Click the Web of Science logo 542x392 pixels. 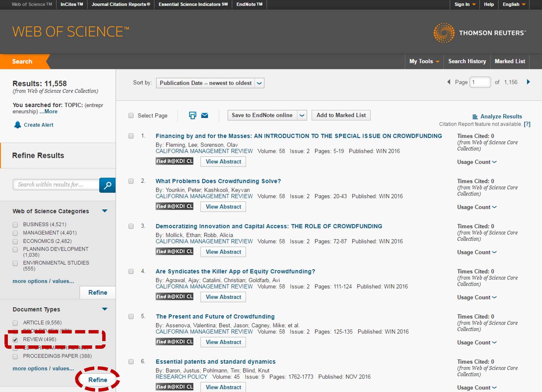[71, 32]
